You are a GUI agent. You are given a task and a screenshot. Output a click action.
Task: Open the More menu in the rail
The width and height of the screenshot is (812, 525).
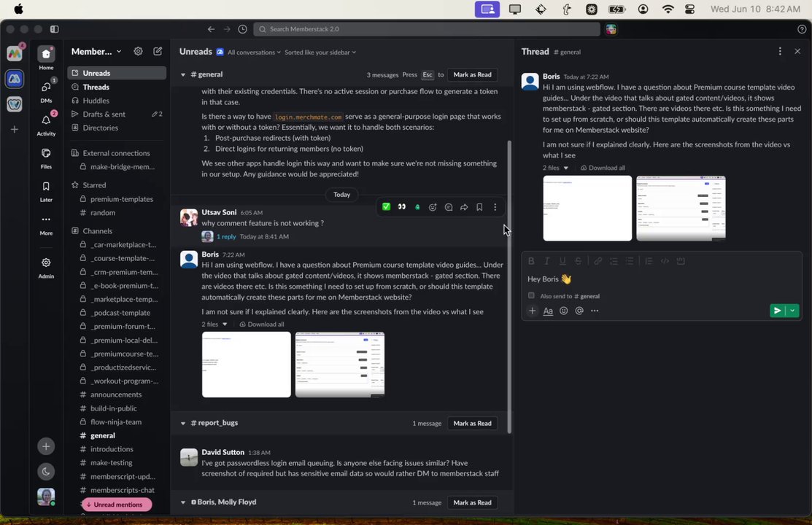[x=45, y=224]
